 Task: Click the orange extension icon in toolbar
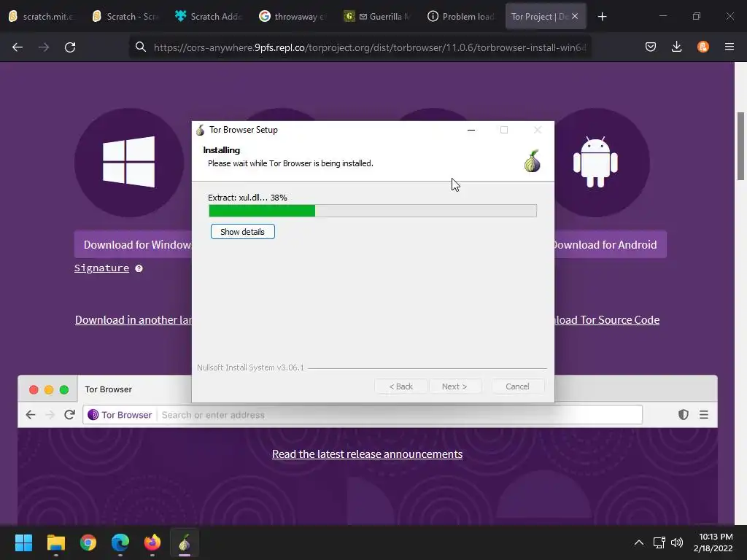coord(703,47)
